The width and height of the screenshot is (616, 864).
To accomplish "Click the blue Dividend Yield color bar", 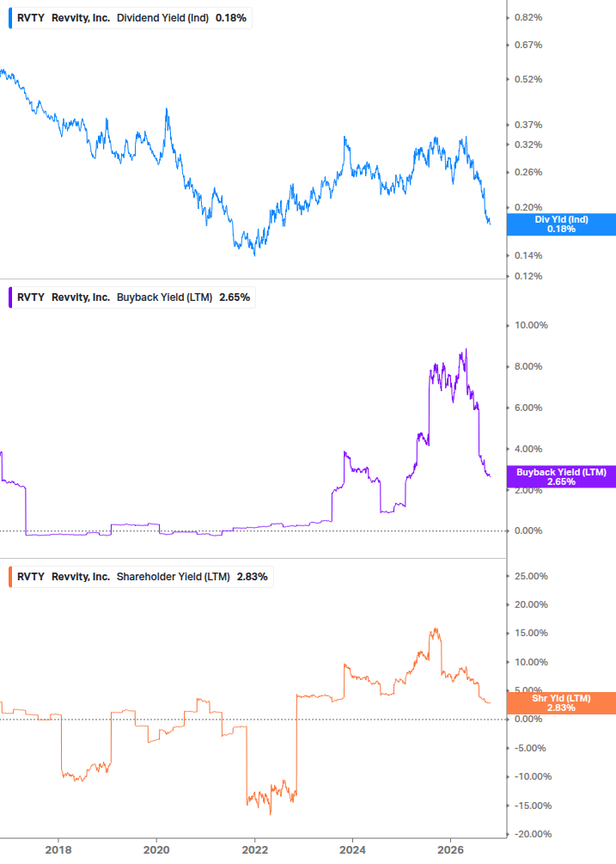I will [x=10, y=18].
